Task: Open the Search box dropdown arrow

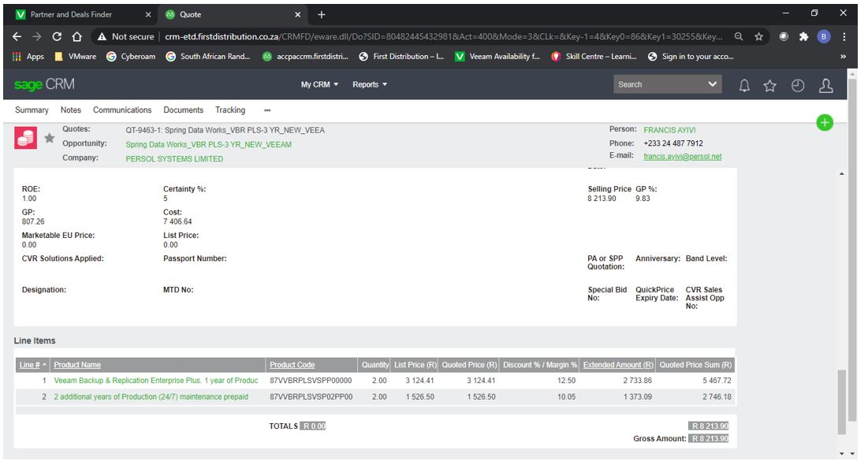Action: coord(713,84)
